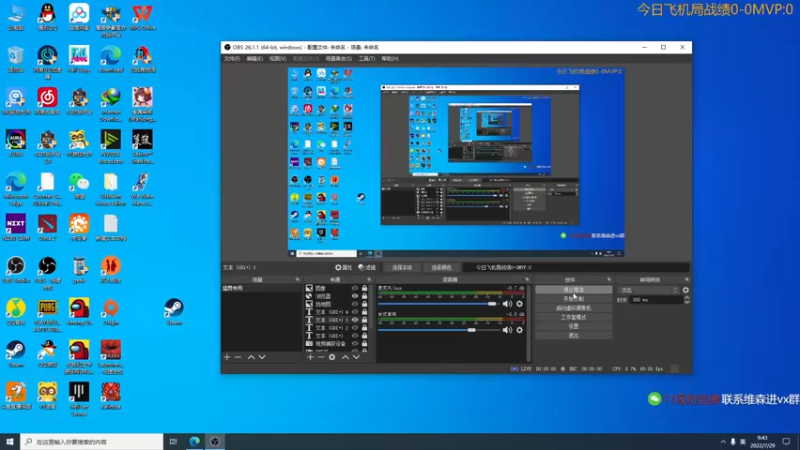Open the NVIDIA Broadcast desktop icon

coord(111,147)
